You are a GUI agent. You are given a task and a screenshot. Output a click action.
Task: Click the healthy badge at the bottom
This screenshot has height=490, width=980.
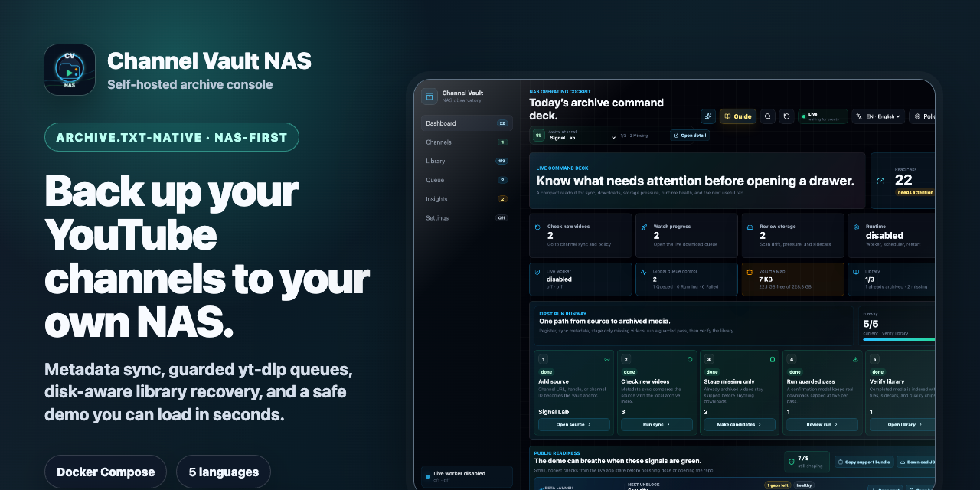click(x=804, y=485)
